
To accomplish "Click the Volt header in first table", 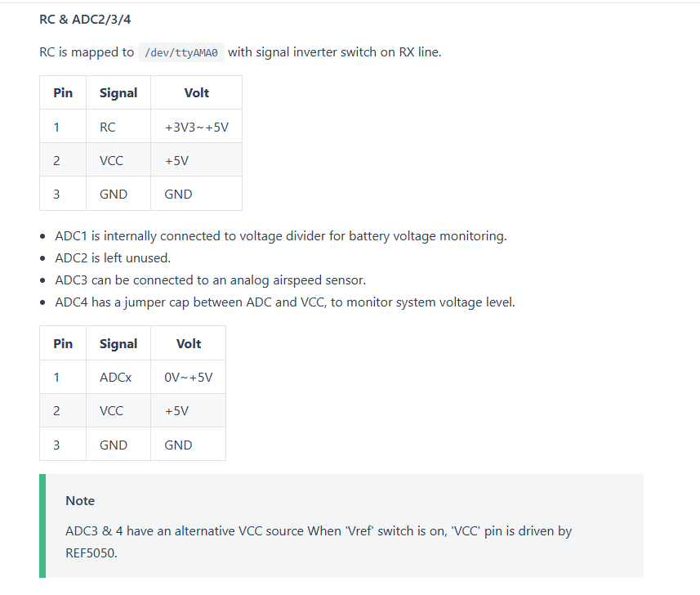I will coord(196,92).
